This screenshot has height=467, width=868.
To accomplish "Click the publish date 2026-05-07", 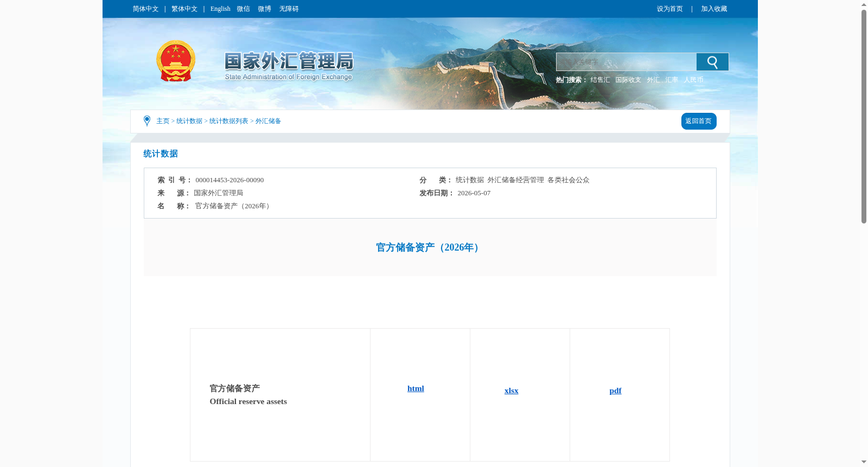I will coord(474,193).
